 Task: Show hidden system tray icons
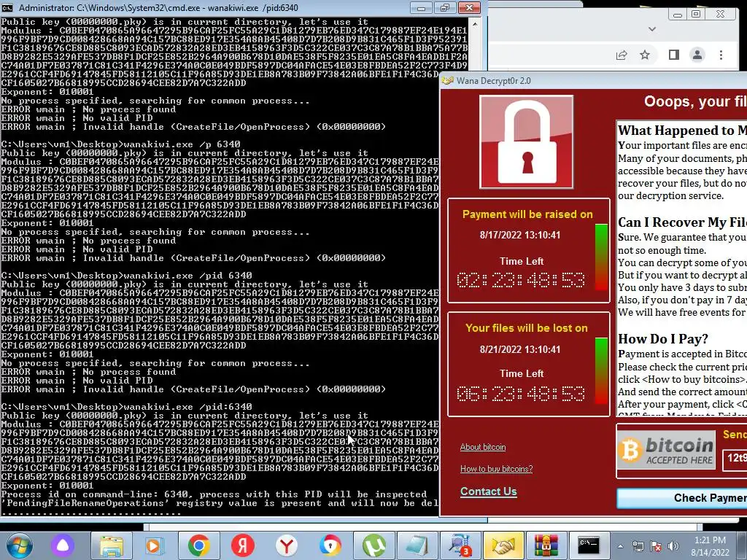[x=620, y=546]
